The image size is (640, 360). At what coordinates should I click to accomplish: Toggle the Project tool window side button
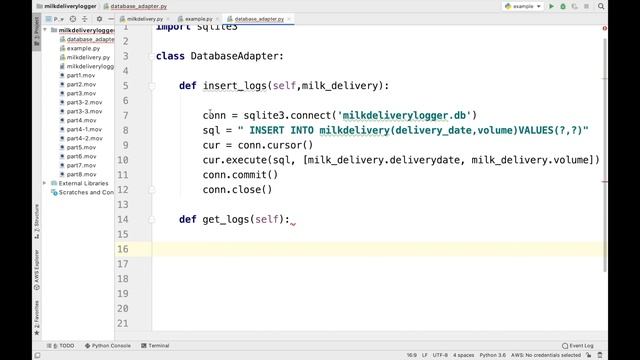pos(37,31)
